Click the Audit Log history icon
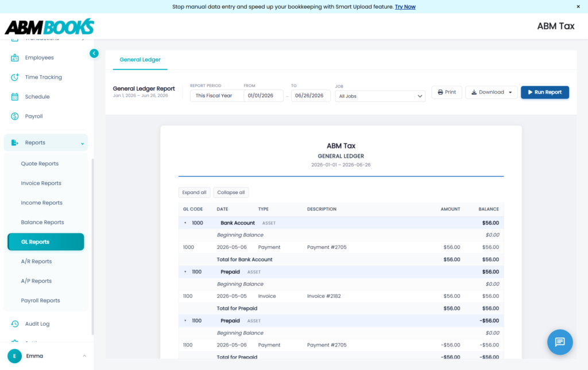 [x=14, y=324]
